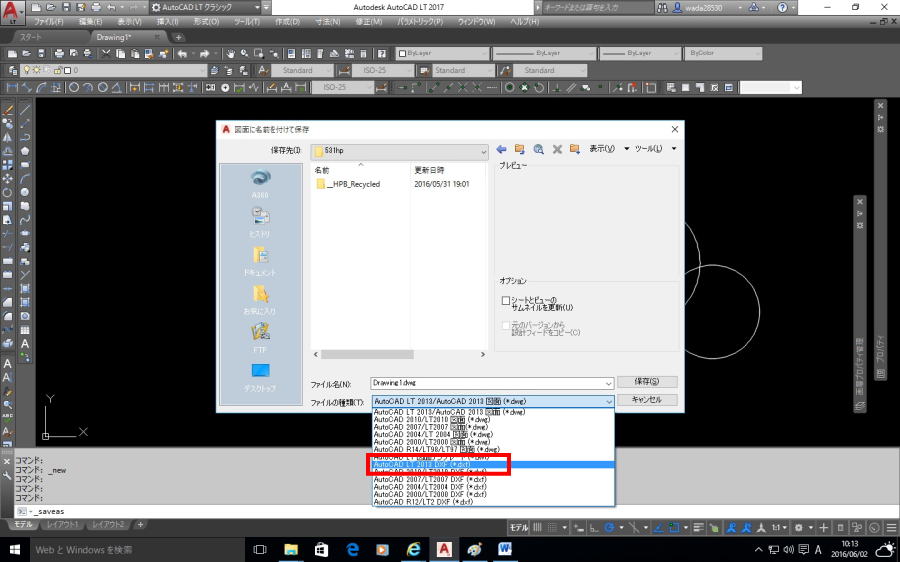This screenshot has width=900, height=562.
Task: Toggle grid display in status bar
Action: click(537, 527)
